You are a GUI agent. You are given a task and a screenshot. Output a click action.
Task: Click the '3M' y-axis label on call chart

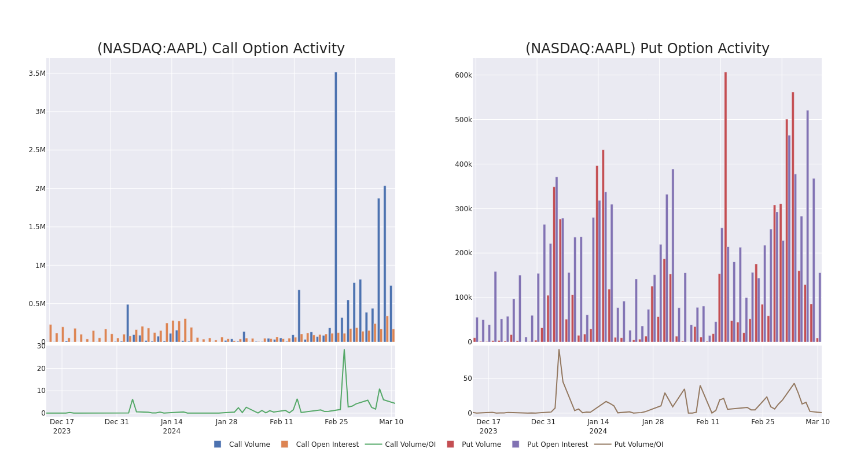coord(41,112)
